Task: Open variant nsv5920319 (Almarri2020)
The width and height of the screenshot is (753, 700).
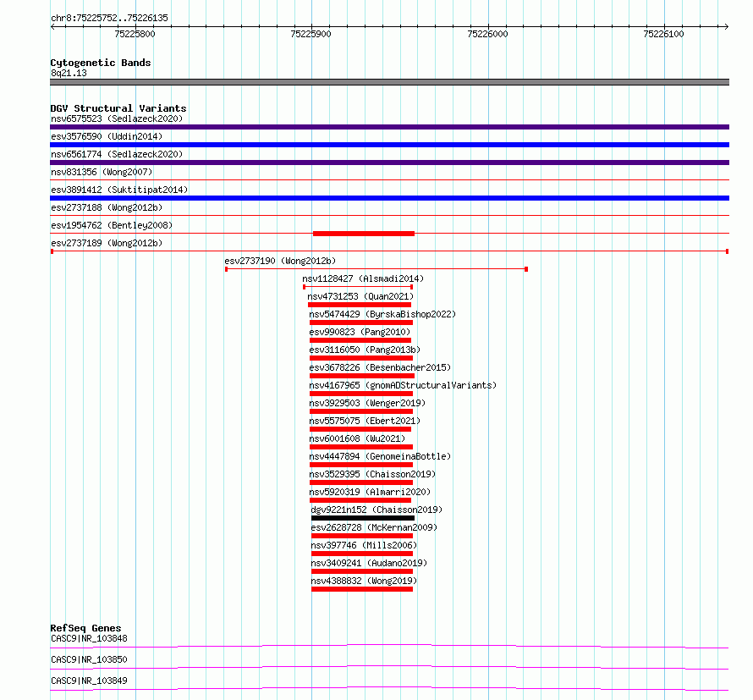Action: point(370,492)
